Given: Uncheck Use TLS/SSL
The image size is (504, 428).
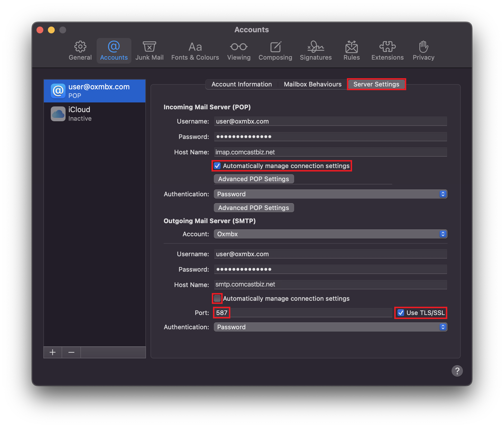Looking at the screenshot, I should [401, 313].
